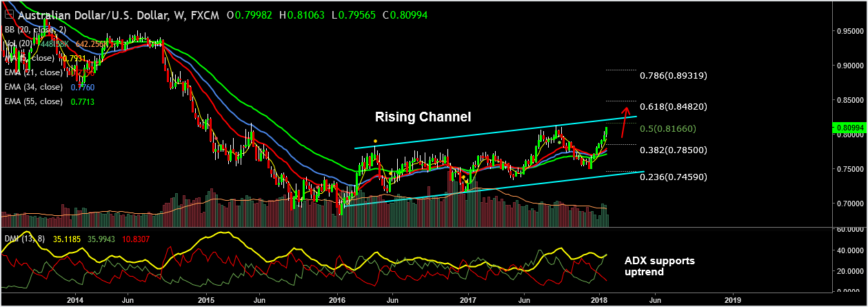This screenshot has width=868, height=307.
Task: Select the MA (5, close) legend entry
Action: click(x=30, y=59)
